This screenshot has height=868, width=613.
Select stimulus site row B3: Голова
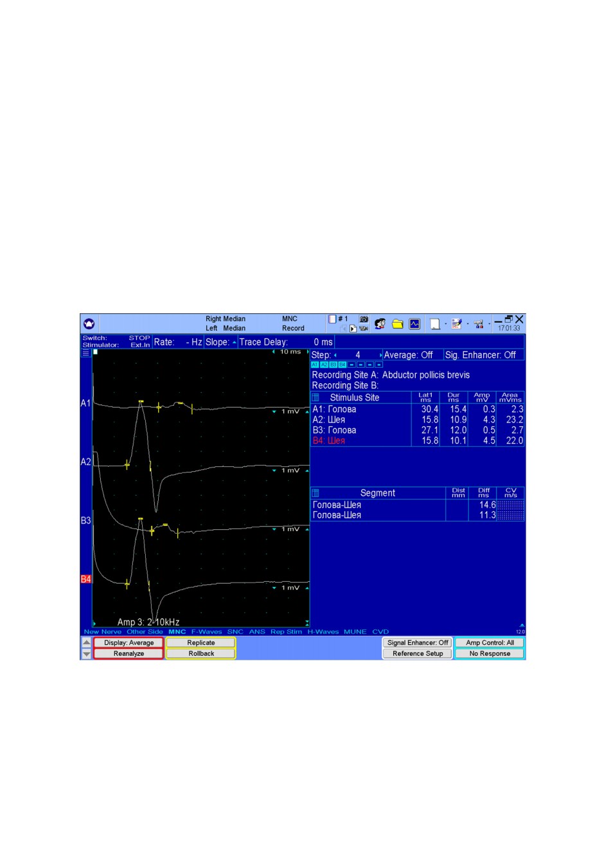point(418,430)
